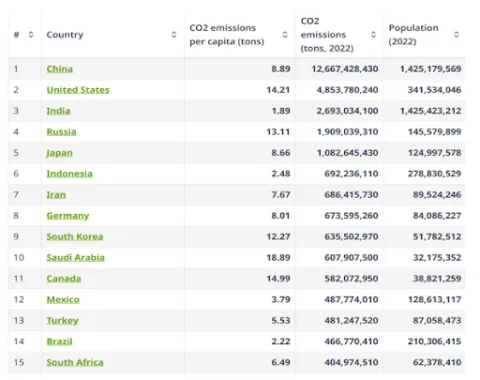
Task: Open the Canada country link
Action: click(x=64, y=278)
